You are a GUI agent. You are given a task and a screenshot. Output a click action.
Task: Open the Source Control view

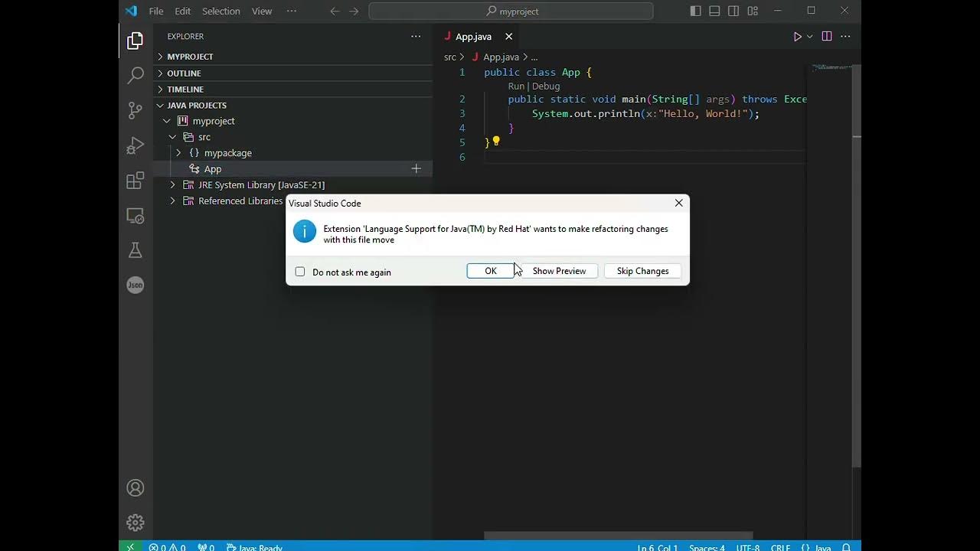point(136,110)
